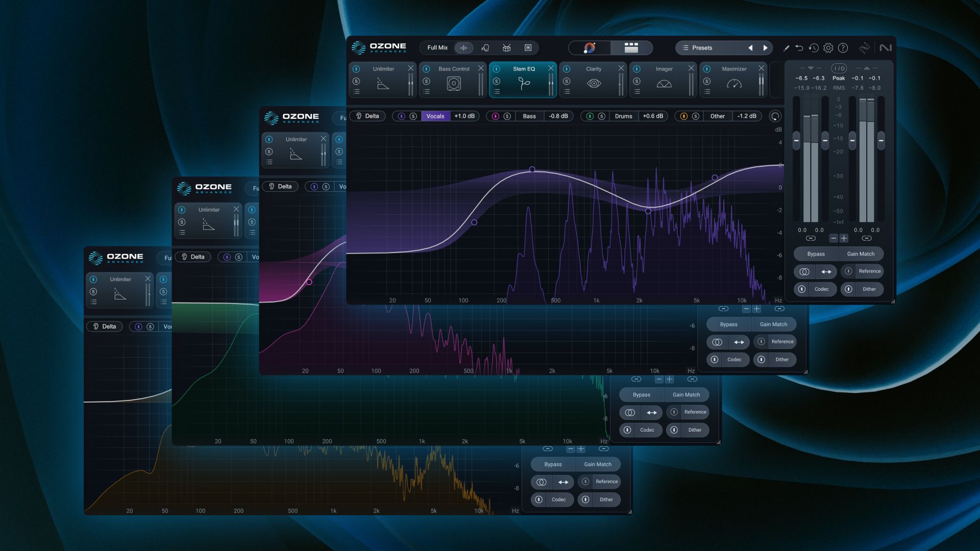The height and width of the screenshot is (551, 980).
Task: Open the settings gear icon
Action: (828, 47)
